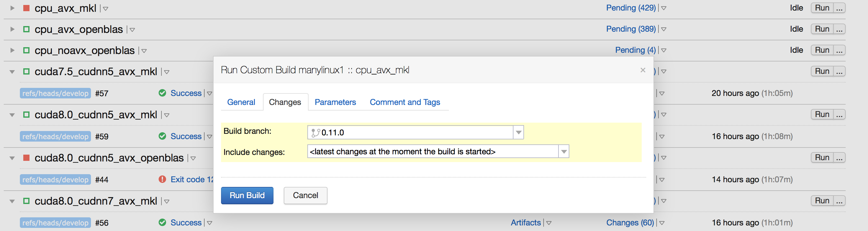
Task: Switch to the Parameters tab
Action: point(335,102)
